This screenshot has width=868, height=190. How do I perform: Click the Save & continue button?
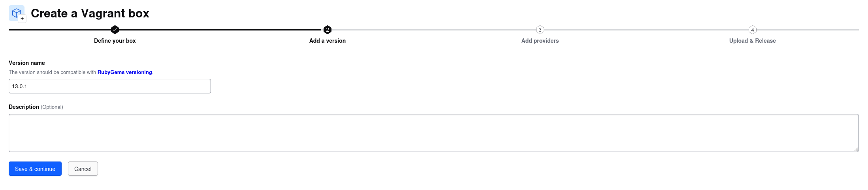(x=35, y=169)
